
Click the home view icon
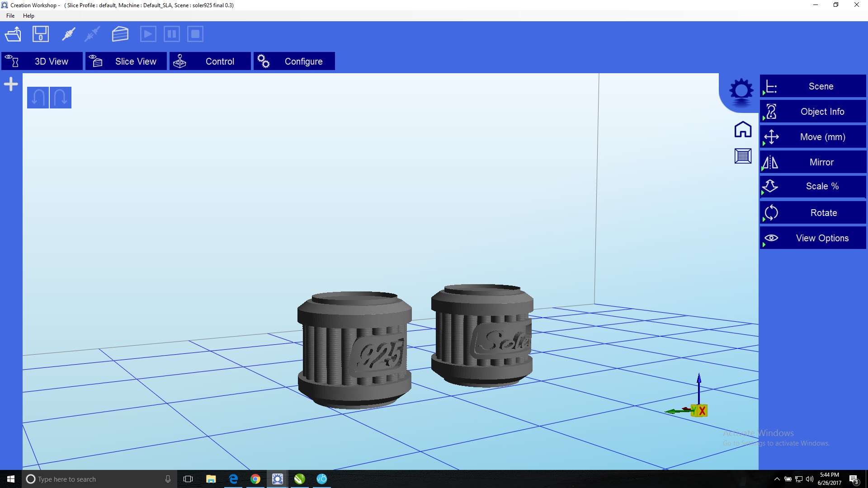point(743,130)
